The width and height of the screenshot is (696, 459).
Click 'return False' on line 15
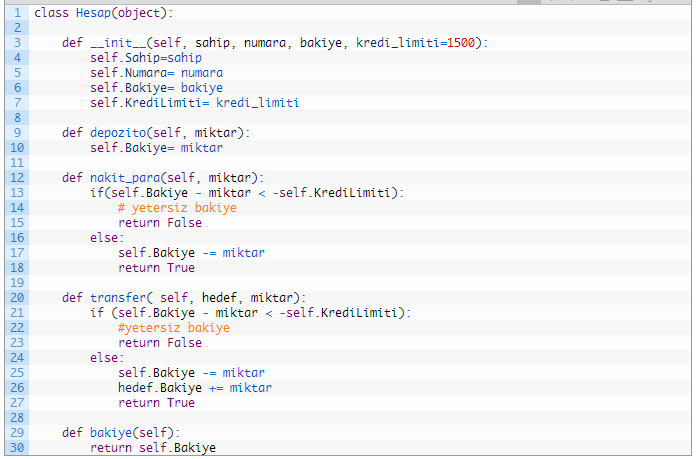click(x=160, y=223)
